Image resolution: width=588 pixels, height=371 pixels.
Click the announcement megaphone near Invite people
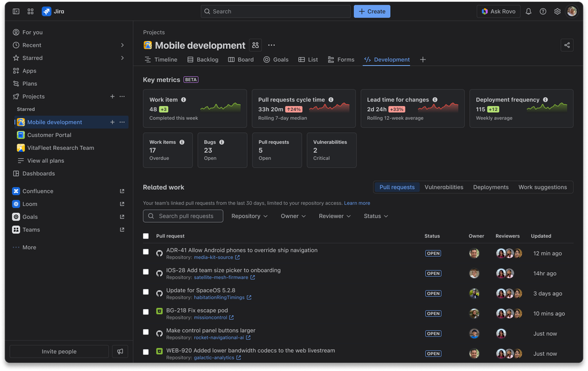121,351
